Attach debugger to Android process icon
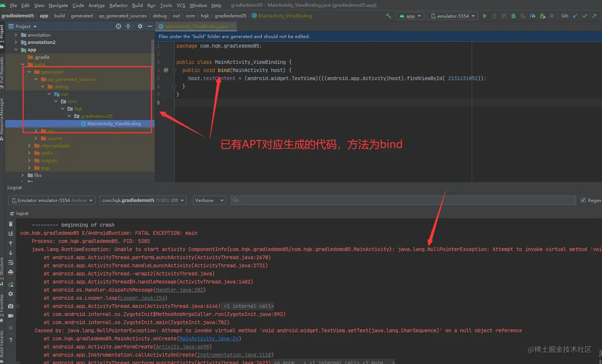Viewport: 602px width, 364px height. (x=542, y=16)
